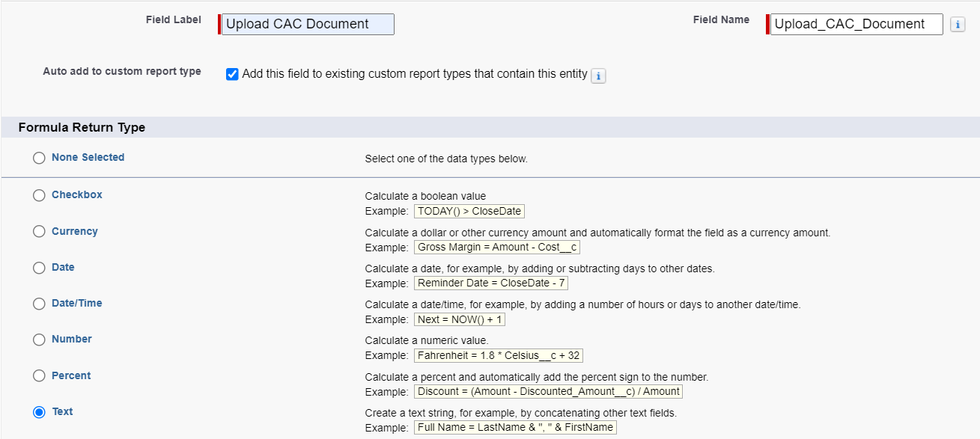Click the Fahrenheit example formula box
The image size is (980, 439).
click(498, 356)
